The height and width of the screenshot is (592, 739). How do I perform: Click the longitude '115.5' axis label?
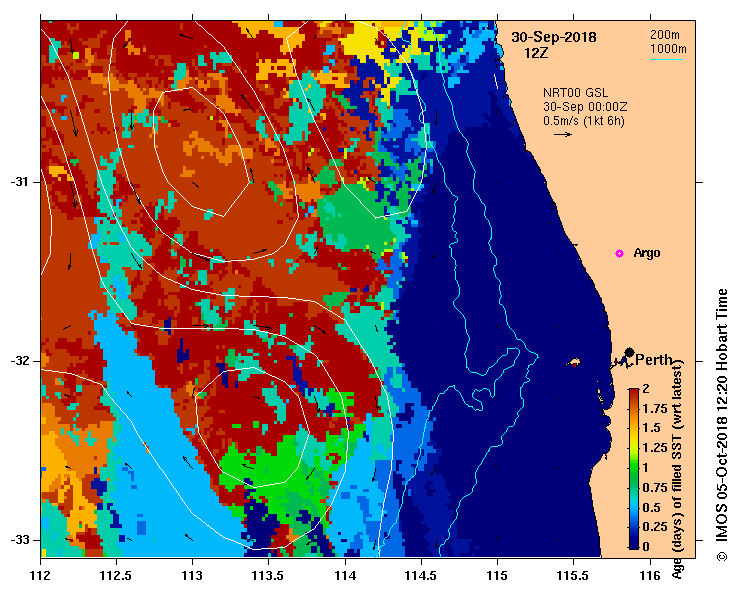pyautogui.click(x=574, y=576)
